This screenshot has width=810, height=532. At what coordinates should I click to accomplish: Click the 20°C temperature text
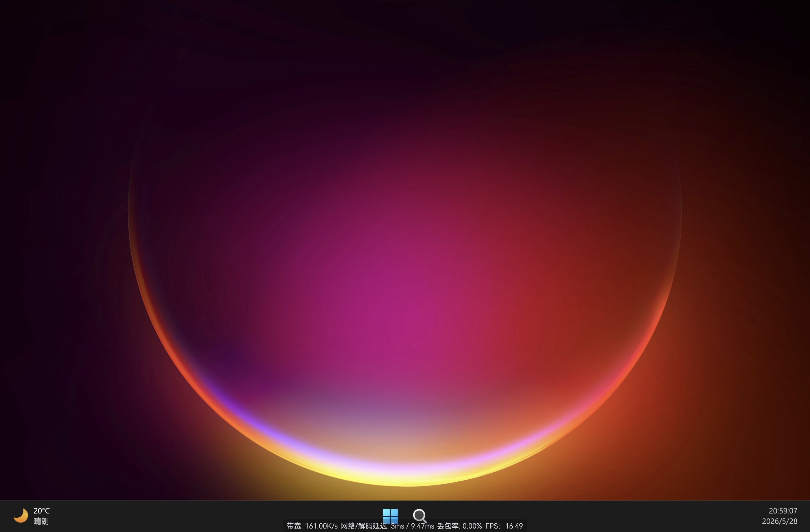coord(42,511)
